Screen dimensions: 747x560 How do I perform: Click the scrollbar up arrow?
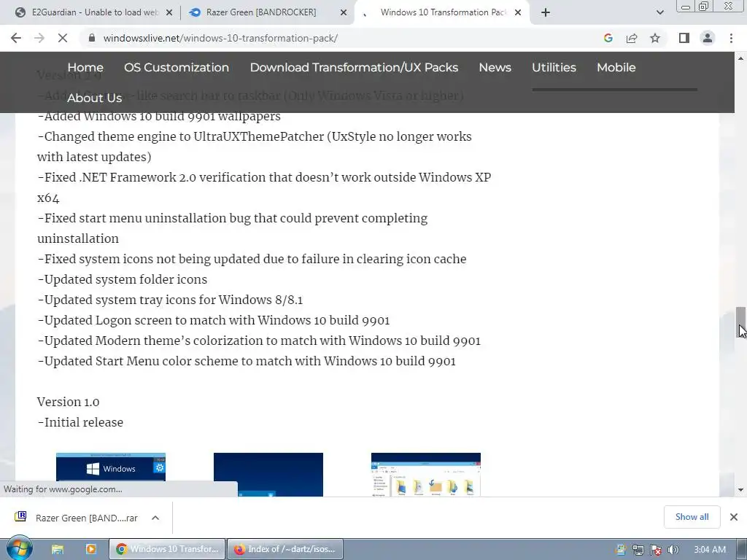pyautogui.click(x=740, y=58)
